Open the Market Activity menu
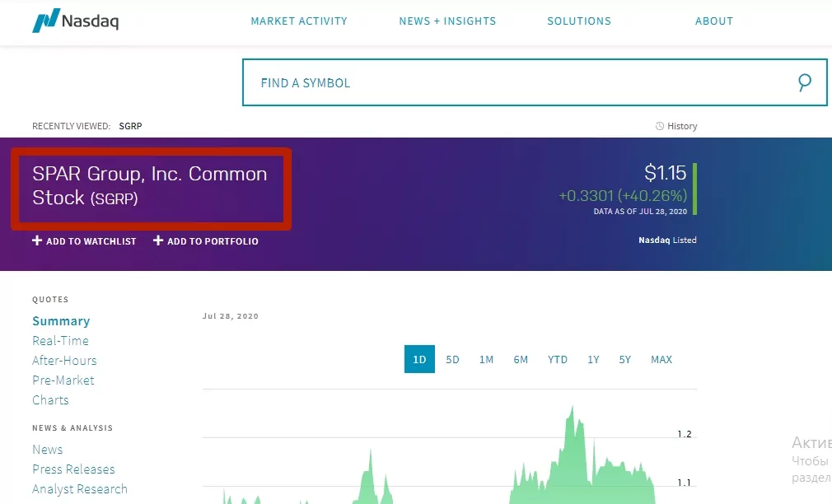This screenshot has width=832, height=504. [x=299, y=21]
